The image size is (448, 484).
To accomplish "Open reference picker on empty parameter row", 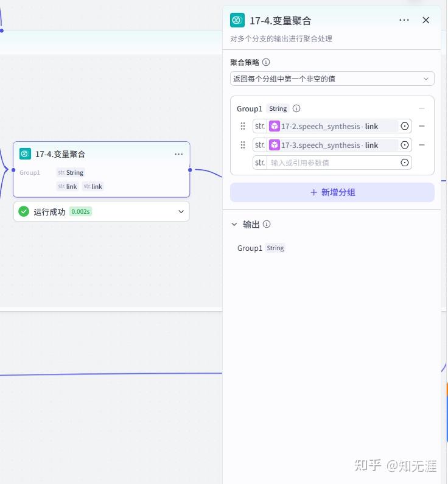I will [405, 163].
